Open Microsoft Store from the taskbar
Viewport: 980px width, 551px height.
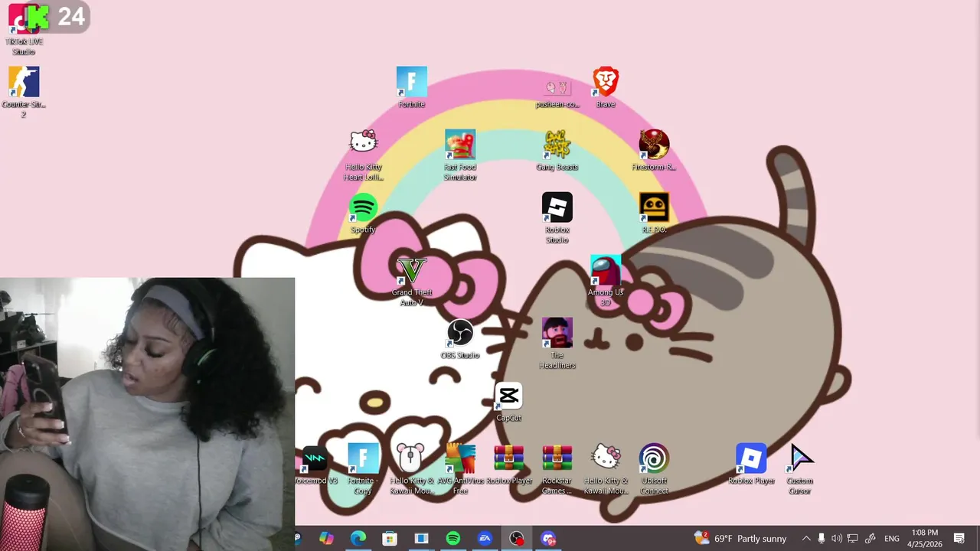click(x=390, y=539)
